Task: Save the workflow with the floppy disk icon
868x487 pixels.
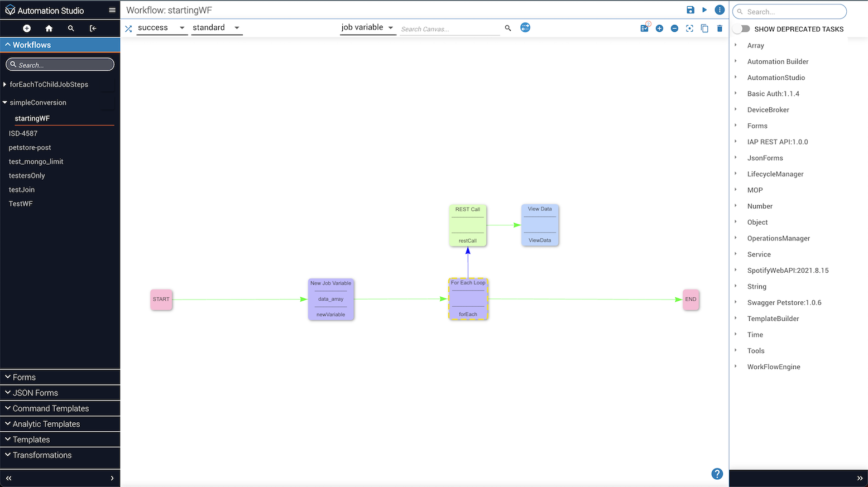Action: tap(690, 10)
